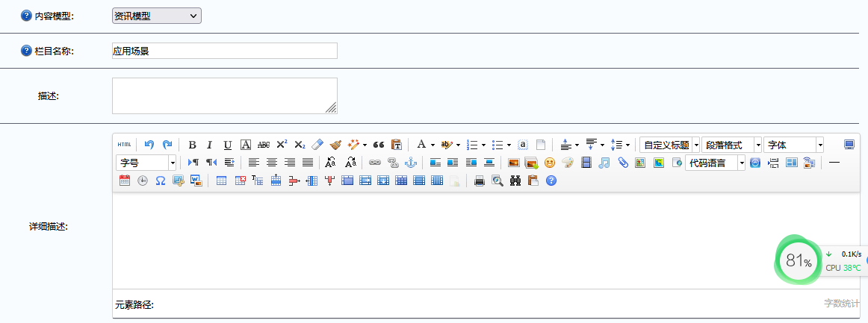Click the 栏目名称 input containing 应用场景
This screenshot has height=323, width=868.
[x=224, y=51]
